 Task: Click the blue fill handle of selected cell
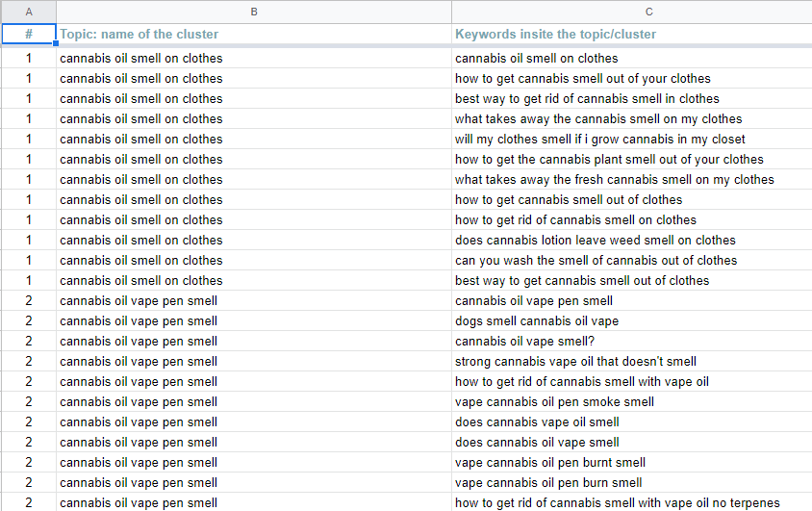tap(56, 43)
